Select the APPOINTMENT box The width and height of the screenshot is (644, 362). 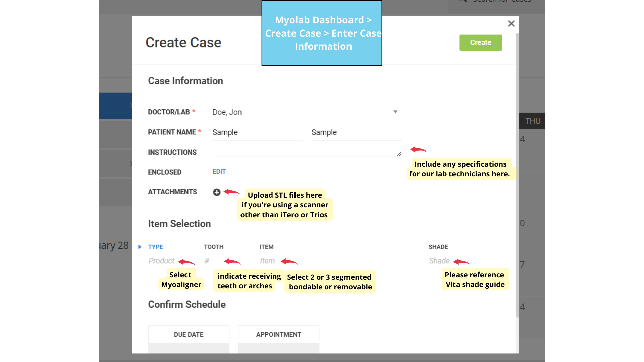pos(278,335)
